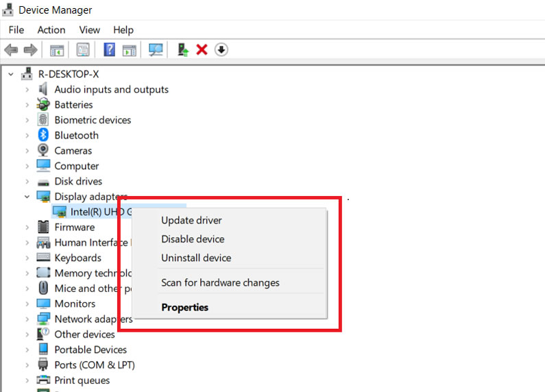
Task: Open the Action menu
Action: (51, 30)
